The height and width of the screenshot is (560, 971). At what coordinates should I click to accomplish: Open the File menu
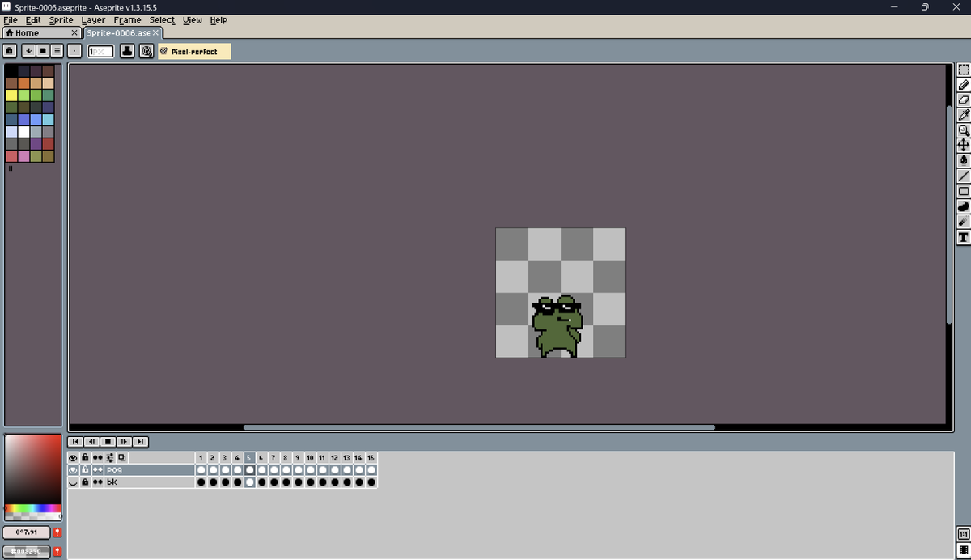(x=11, y=19)
